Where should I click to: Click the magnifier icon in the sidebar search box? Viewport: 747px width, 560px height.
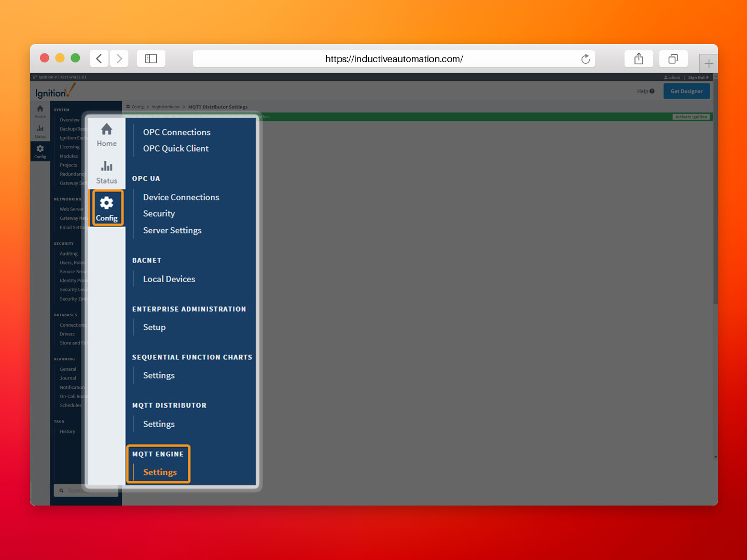point(61,490)
